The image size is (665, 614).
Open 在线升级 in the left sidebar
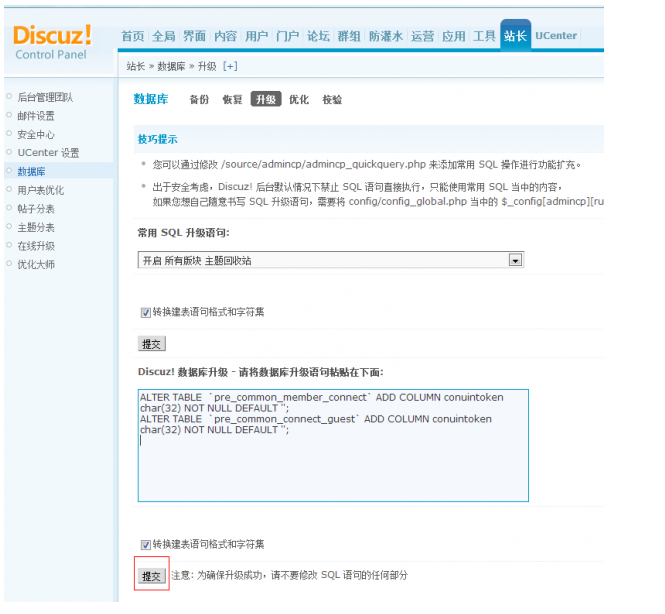pyautogui.click(x=36, y=246)
